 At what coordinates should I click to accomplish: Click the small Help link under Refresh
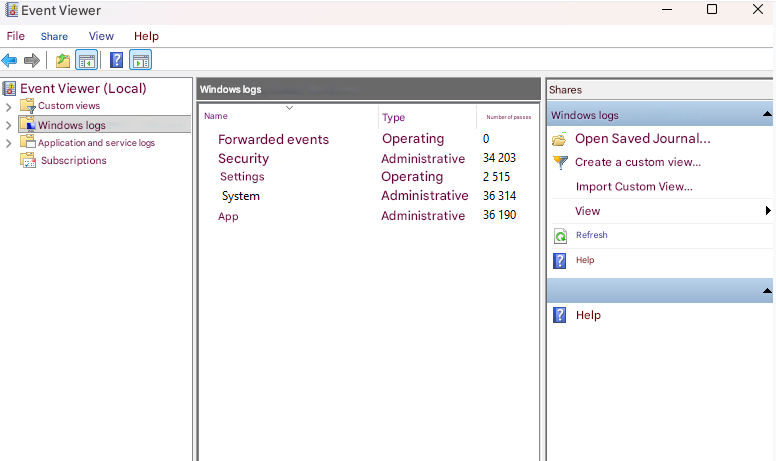click(585, 260)
